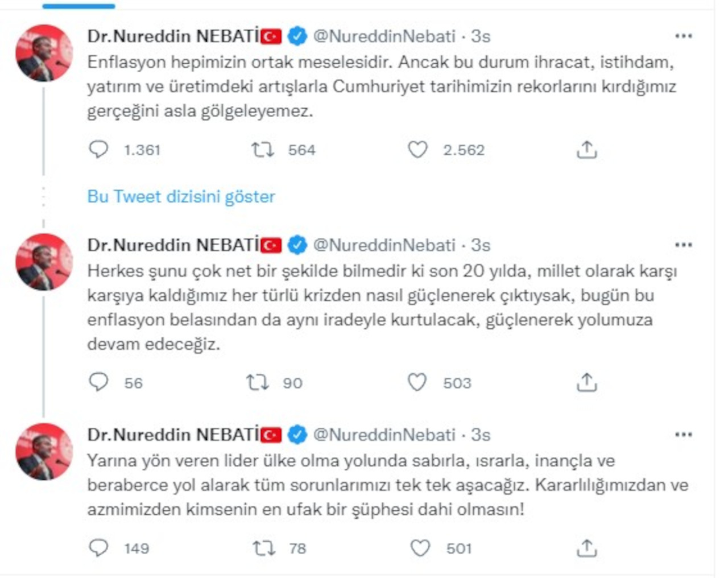Like the tweet with 501 likes
728x578 pixels.
[x=420, y=548]
